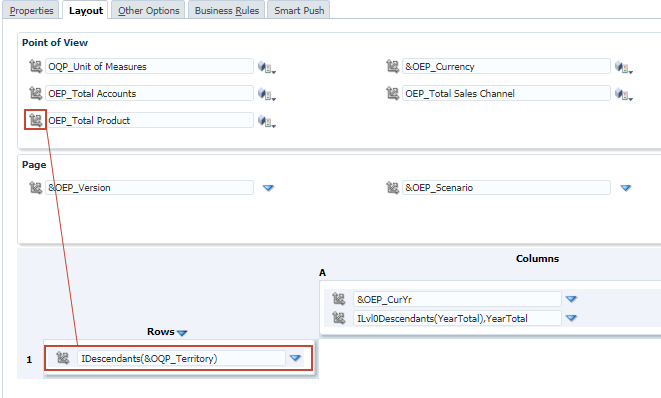
Task: Click the OEP_Total Accounts field
Action: (x=150, y=93)
